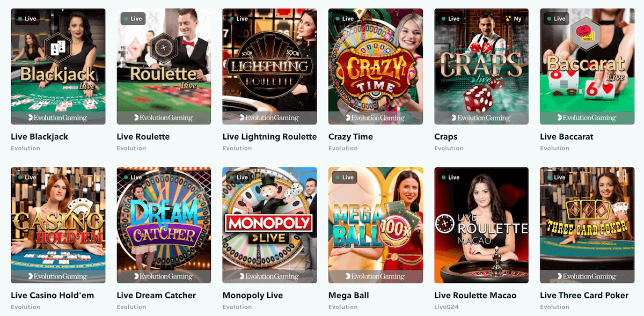
Task: Open the Live Roulette game thumbnail
Action: click(x=164, y=67)
